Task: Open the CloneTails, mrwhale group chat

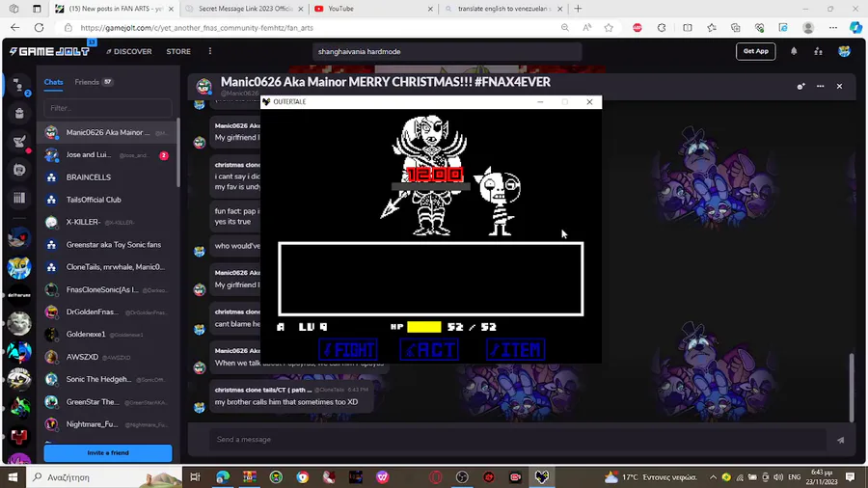Action: click(x=108, y=267)
